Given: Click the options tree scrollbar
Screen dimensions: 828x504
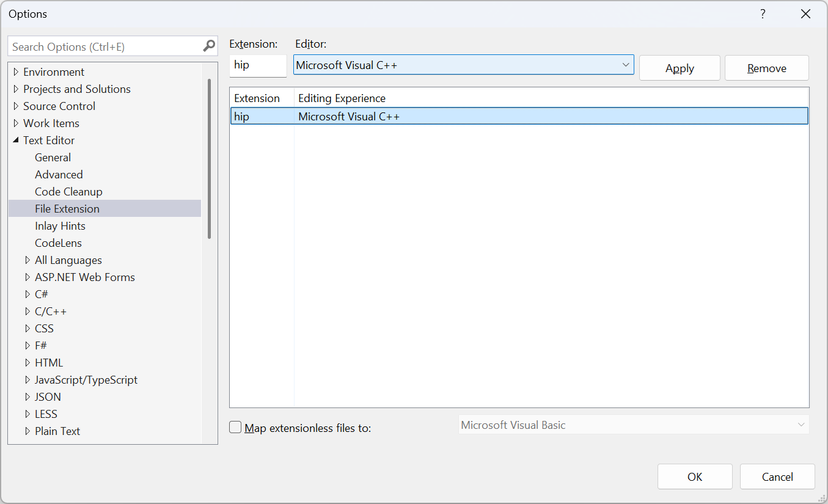Looking at the screenshot, I should [209, 159].
